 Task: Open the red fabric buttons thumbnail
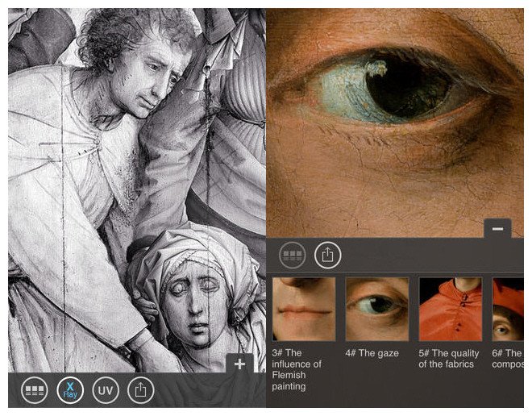coord(450,309)
